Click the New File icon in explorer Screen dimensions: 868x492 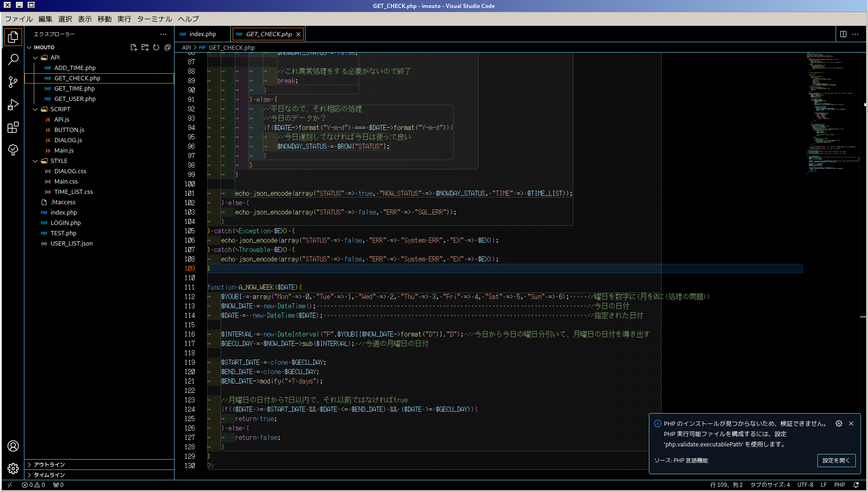pyautogui.click(x=134, y=47)
